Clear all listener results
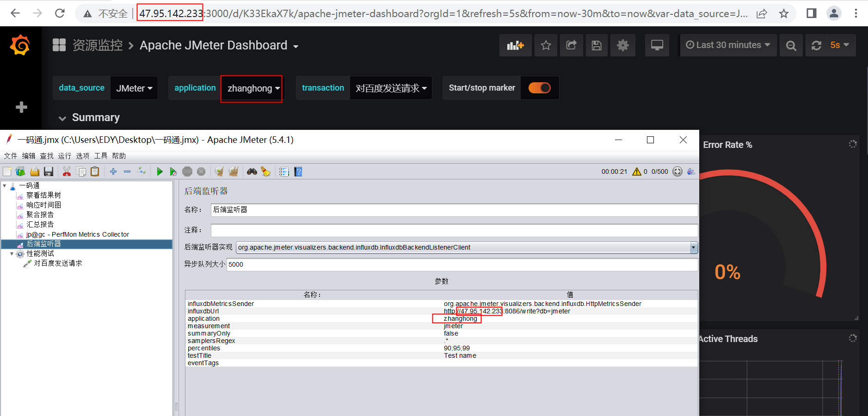This screenshot has height=416, width=868. (x=234, y=172)
